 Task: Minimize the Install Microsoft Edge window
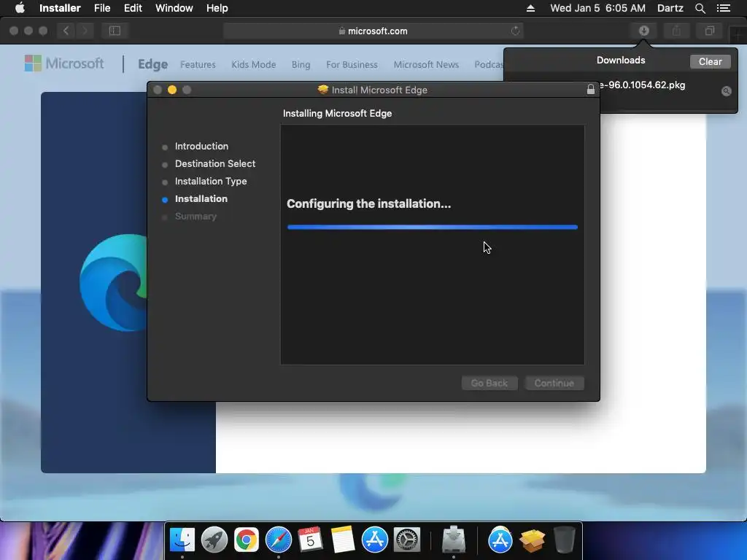pos(172,90)
